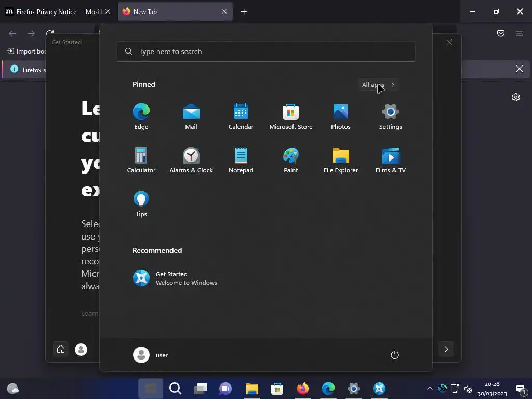Expand the All apps list

pyautogui.click(x=378, y=85)
